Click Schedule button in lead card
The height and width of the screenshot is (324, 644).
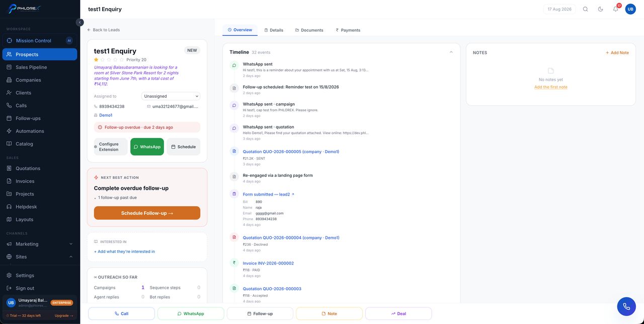183,147
